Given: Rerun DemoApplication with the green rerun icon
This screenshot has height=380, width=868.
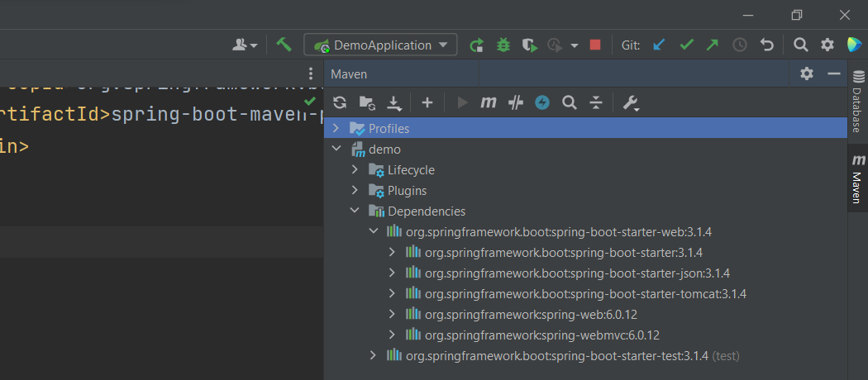Looking at the screenshot, I should pyautogui.click(x=477, y=45).
